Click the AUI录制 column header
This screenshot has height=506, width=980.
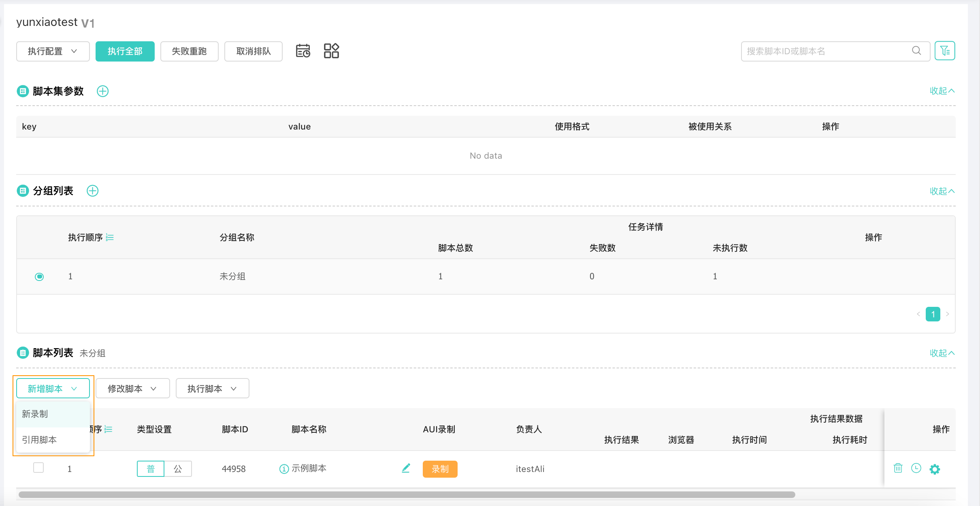pos(439,429)
